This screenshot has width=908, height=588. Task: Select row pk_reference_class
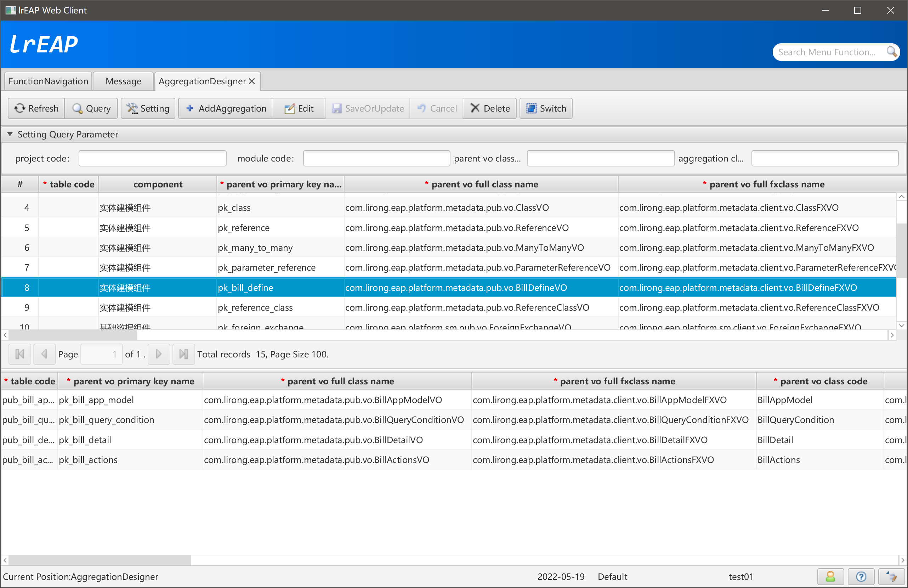(x=448, y=307)
